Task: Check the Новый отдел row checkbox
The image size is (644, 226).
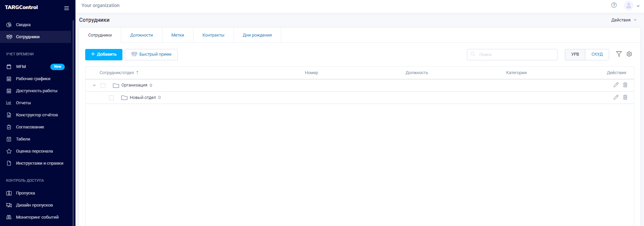Action: pyautogui.click(x=111, y=98)
